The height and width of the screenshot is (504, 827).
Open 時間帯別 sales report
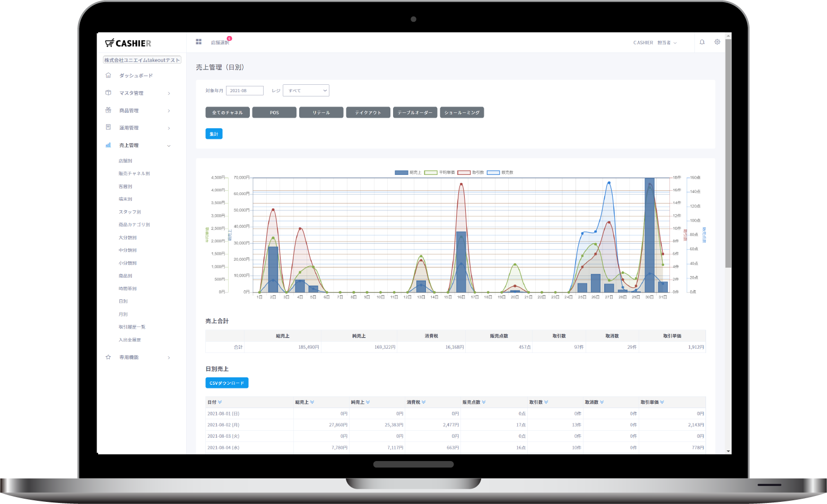(127, 288)
